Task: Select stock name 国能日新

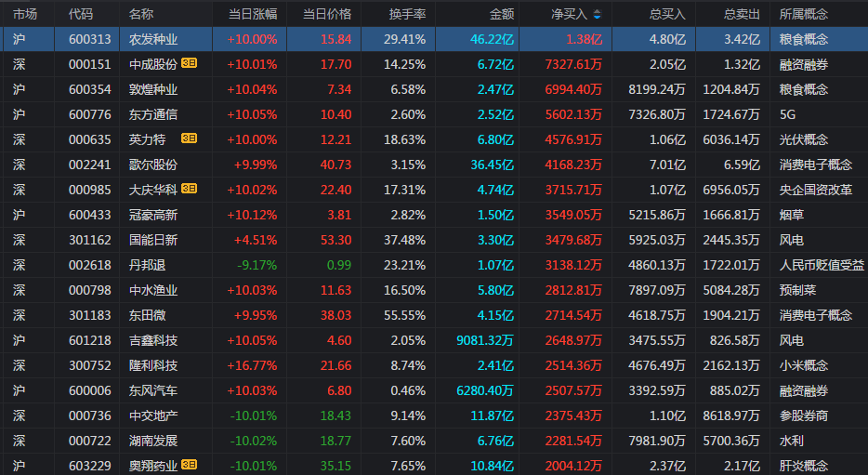Action: [x=153, y=240]
